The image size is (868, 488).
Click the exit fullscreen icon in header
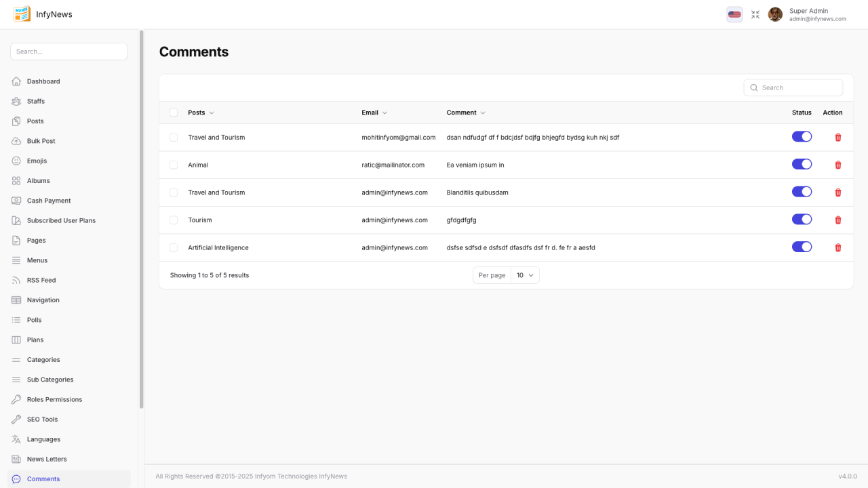(755, 14)
